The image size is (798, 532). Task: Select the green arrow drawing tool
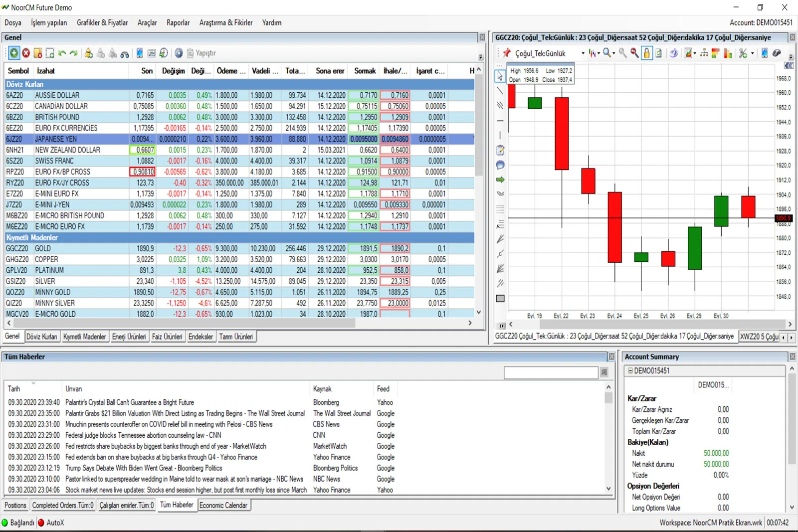coord(500,179)
